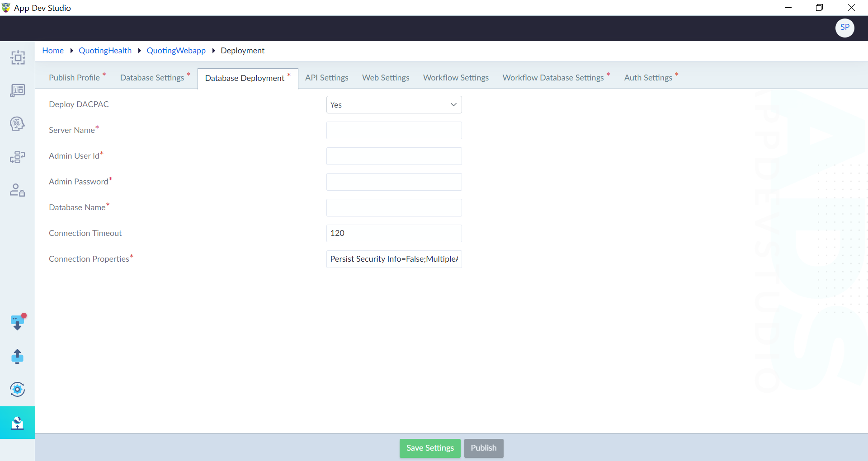Expand the Deploy DACPAC dropdown

click(x=394, y=105)
